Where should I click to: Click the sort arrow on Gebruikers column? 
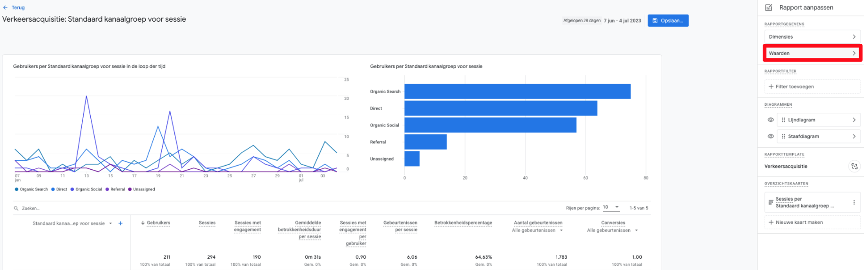tap(142, 223)
